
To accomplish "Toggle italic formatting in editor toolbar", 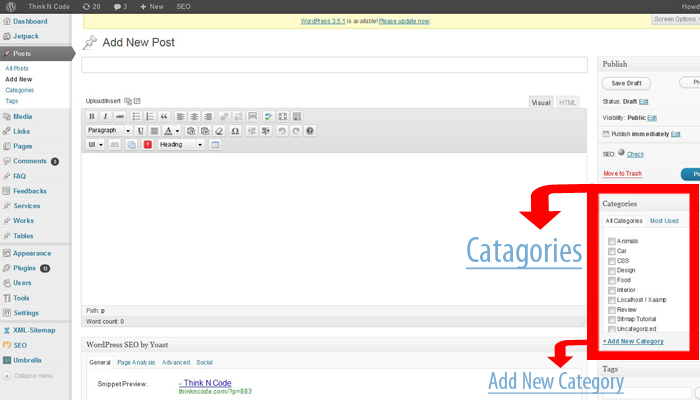I will [105, 117].
